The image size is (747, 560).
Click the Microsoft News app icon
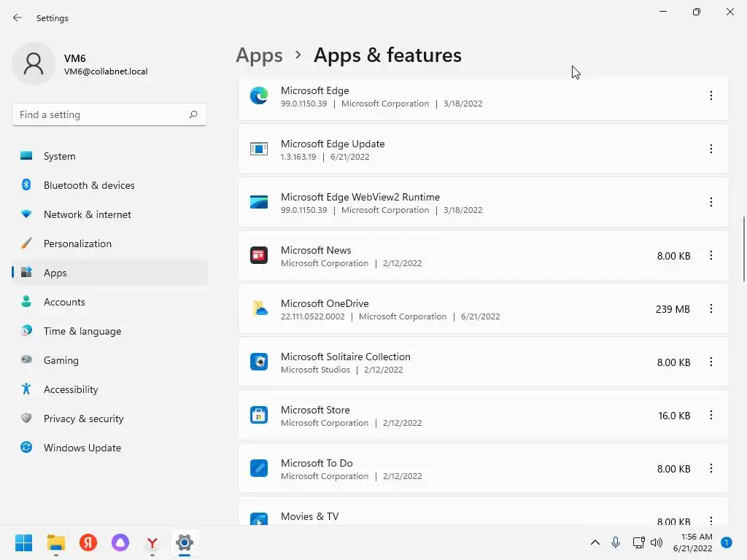pos(259,256)
